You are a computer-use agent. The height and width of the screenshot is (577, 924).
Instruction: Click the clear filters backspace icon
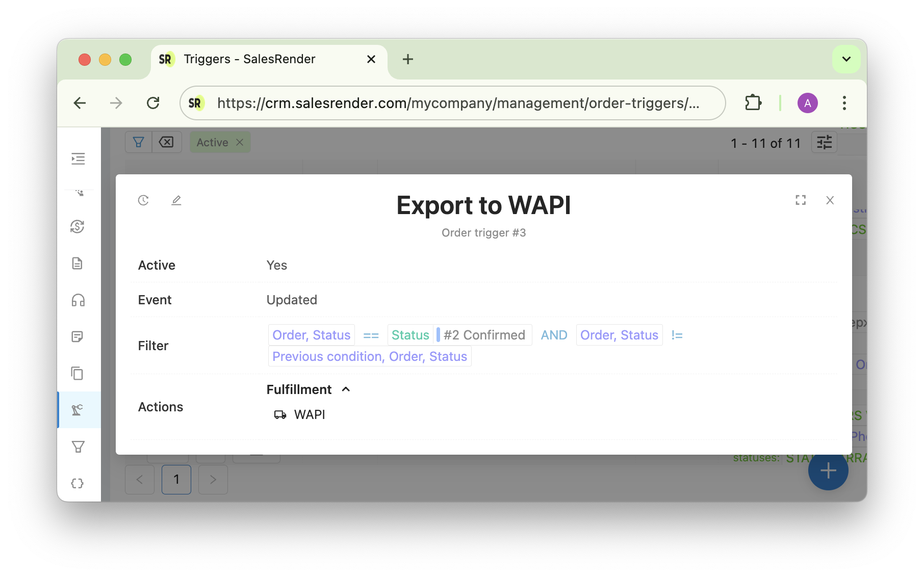pyautogui.click(x=167, y=142)
